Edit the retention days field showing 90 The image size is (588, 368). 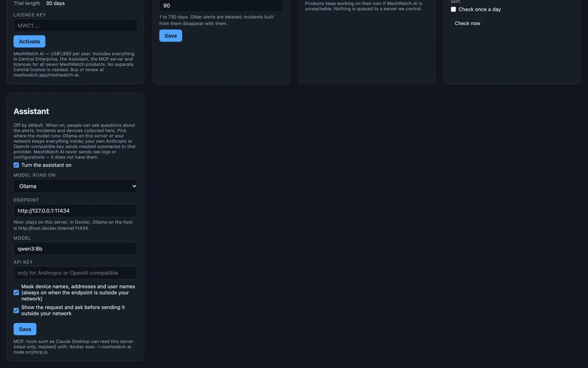[221, 6]
